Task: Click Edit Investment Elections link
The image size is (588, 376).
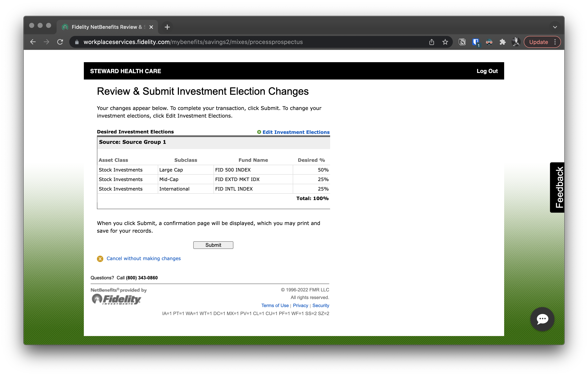Action: 296,132
